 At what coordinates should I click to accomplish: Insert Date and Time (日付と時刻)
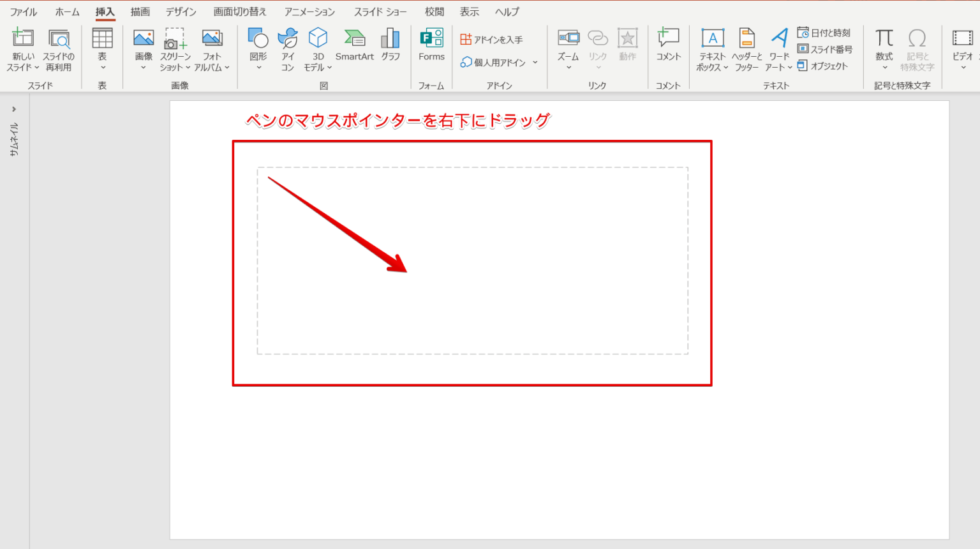pyautogui.click(x=824, y=33)
